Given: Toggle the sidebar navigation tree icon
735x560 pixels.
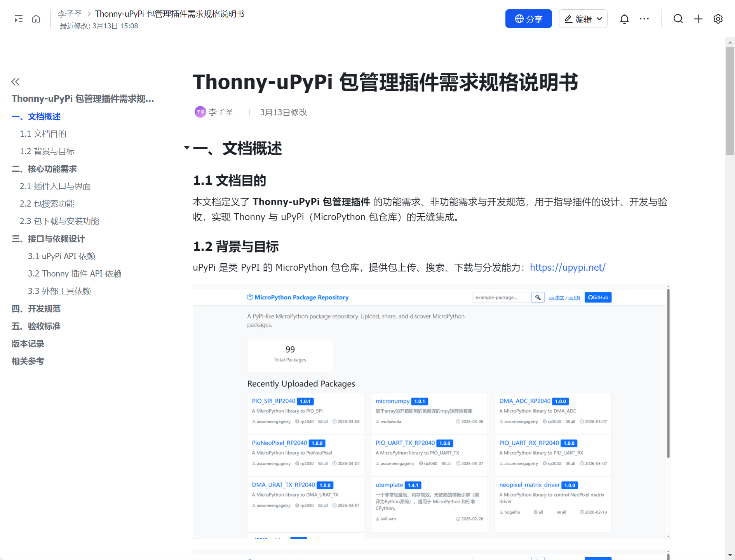Looking at the screenshot, I should pos(18,19).
